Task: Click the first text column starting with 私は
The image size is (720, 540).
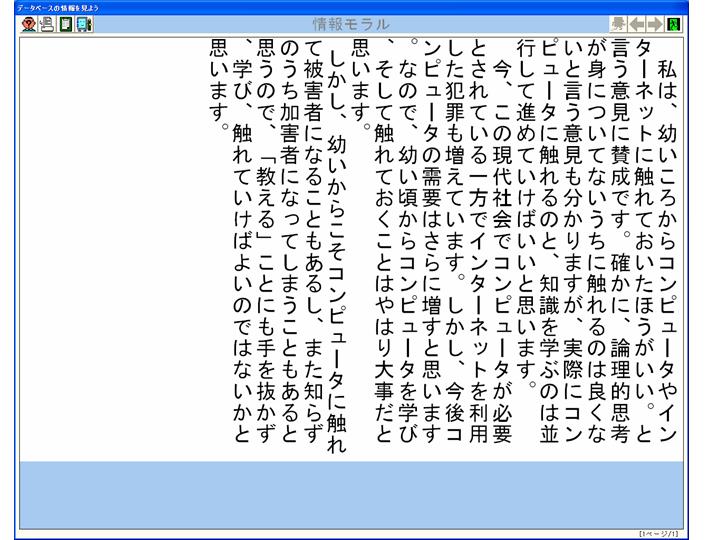Action: point(668,240)
